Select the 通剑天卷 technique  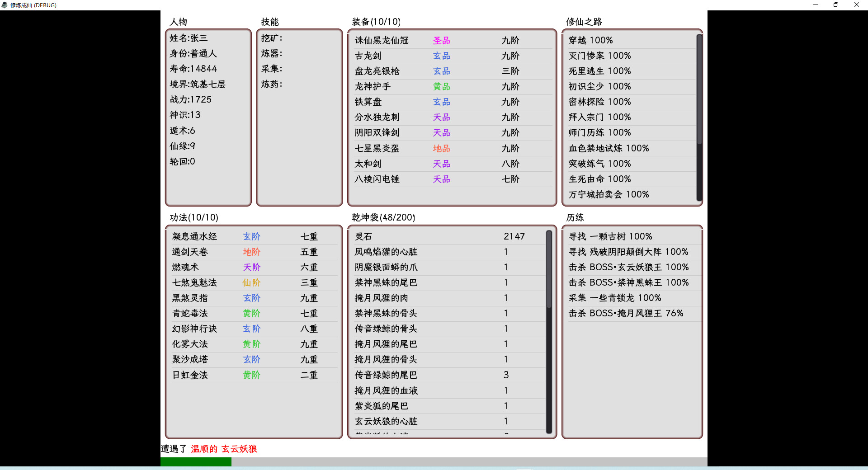pyautogui.click(x=190, y=252)
